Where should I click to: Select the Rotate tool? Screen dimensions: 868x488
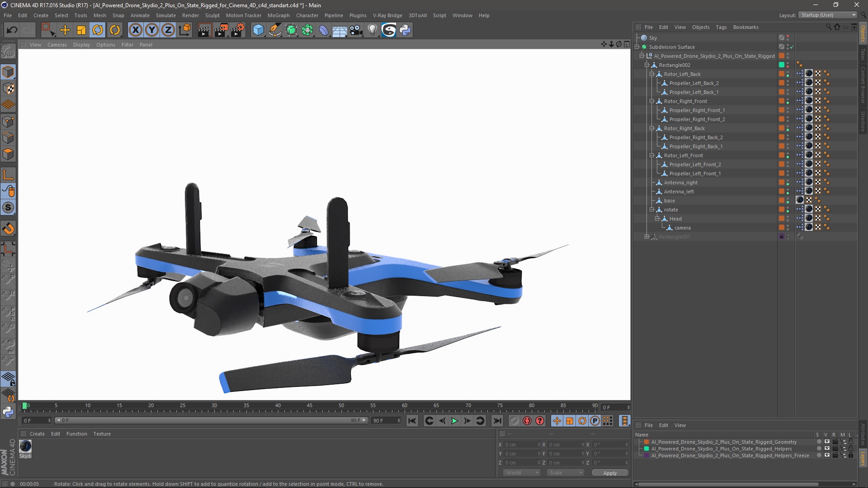pos(98,30)
